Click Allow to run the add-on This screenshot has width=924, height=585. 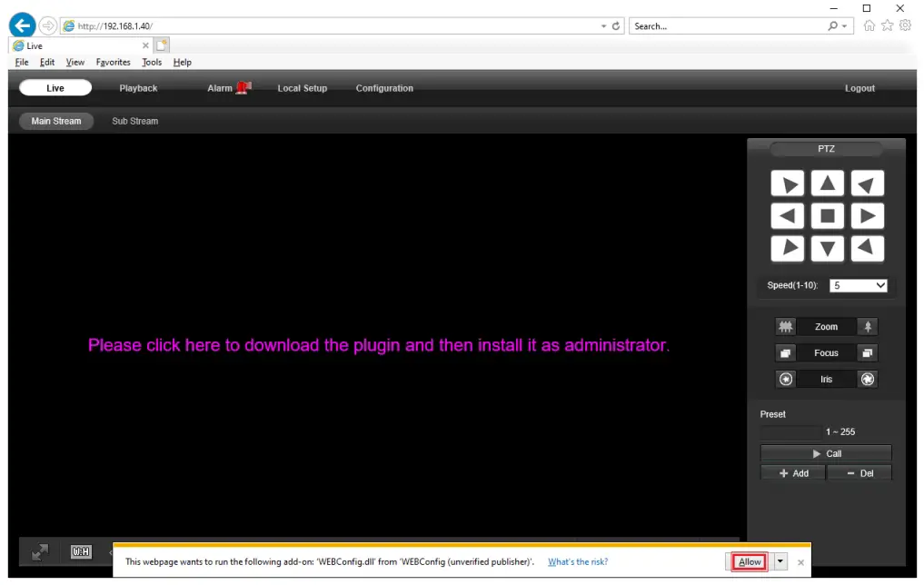click(x=750, y=562)
